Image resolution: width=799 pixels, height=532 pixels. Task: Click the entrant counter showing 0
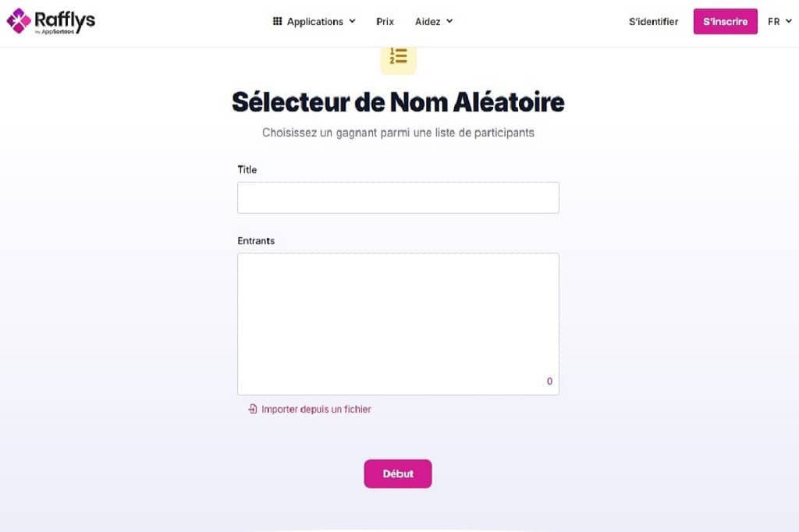(x=549, y=381)
